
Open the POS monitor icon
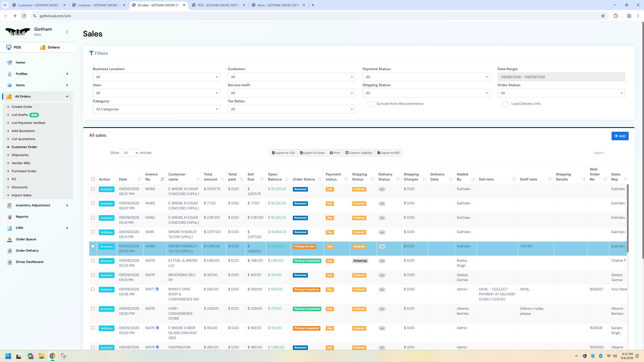pyautogui.click(x=9, y=47)
